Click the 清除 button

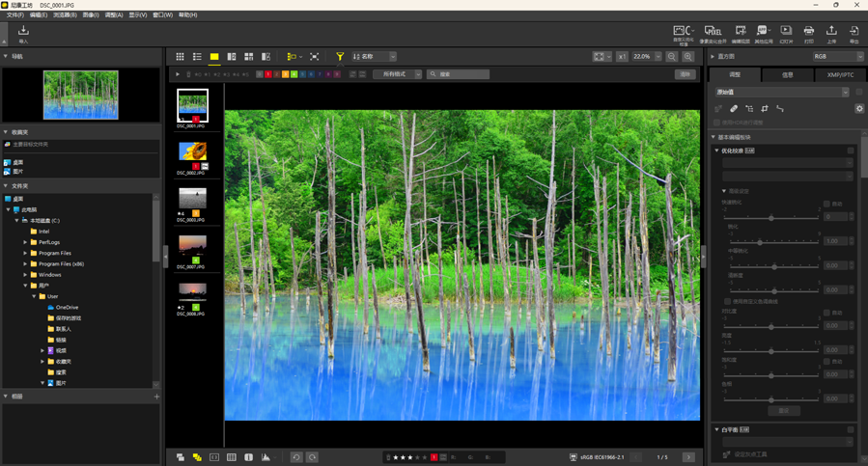pos(685,74)
